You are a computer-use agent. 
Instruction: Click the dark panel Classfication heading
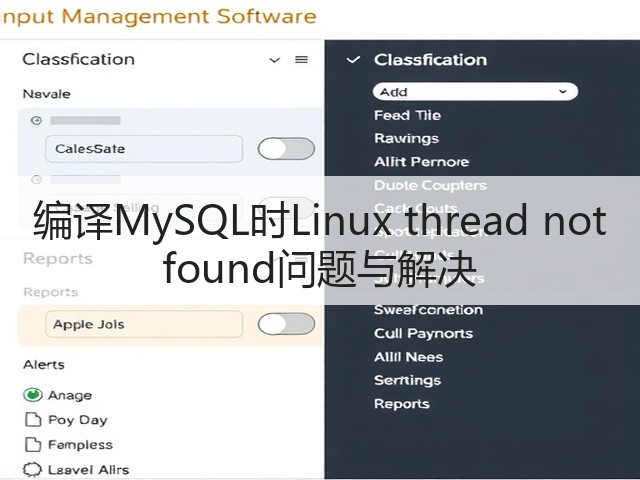click(x=430, y=60)
